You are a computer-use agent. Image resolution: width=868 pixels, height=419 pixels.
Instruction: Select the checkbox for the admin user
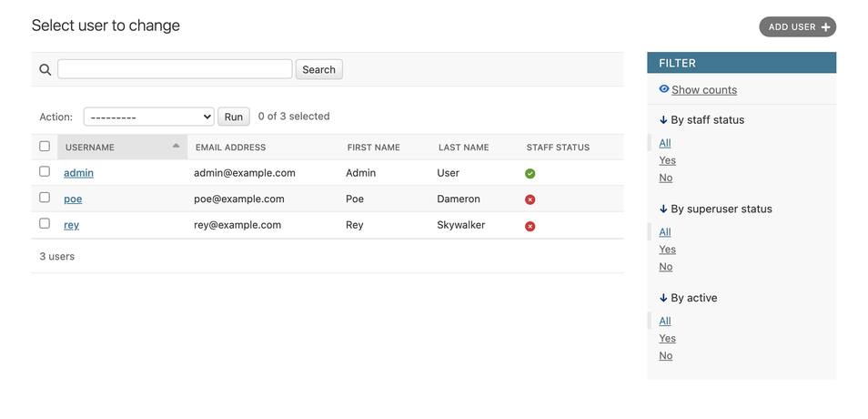(45, 171)
